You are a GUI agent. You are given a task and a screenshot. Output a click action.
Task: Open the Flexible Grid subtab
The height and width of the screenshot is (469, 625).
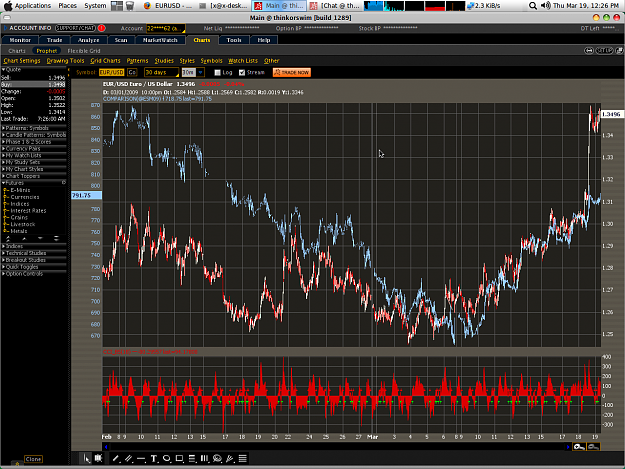pyautogui.click(x=84, y=51)
